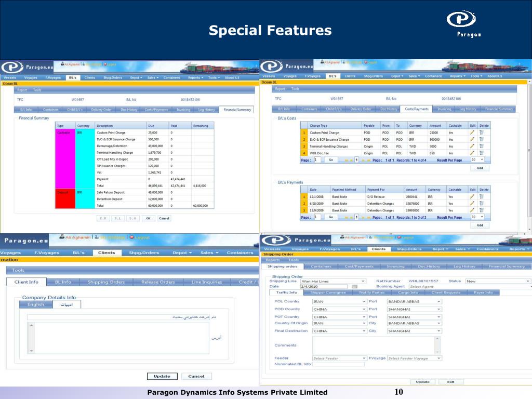Open the Select Feeder dropdown
Image resolution: width=532 pixels, height=399 pixels.
tap(339, 358)
